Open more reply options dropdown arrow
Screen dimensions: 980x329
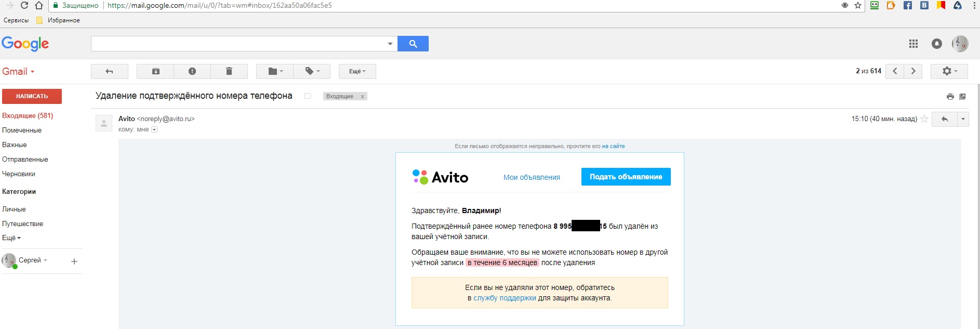[963, 119]
